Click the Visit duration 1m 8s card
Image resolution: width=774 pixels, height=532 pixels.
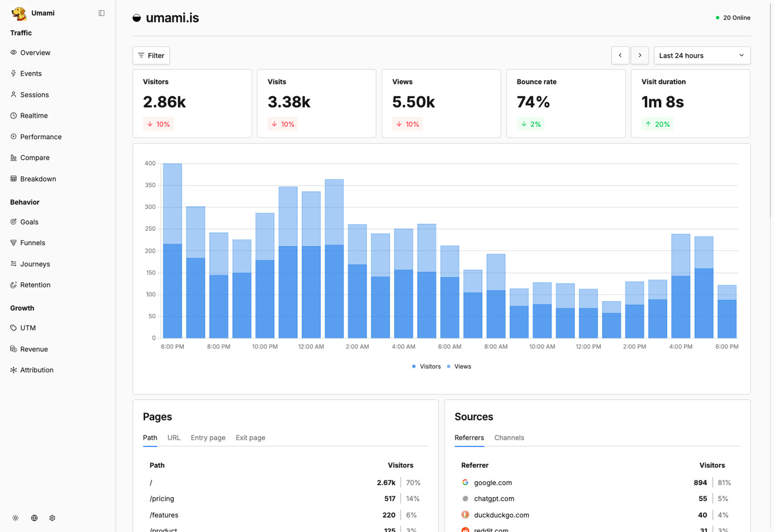click(691, 103)
